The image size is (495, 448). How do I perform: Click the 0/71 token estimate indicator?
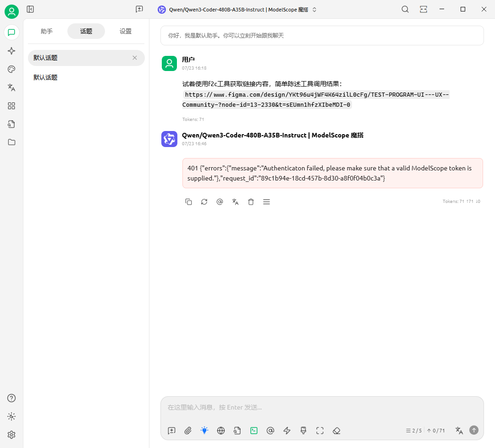tap(436, 431)
